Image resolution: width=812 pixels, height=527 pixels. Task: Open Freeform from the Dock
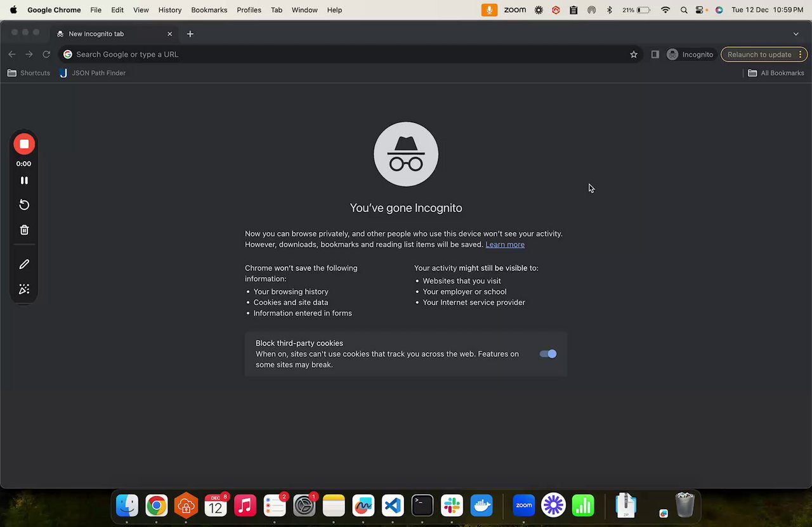(363, 505)
